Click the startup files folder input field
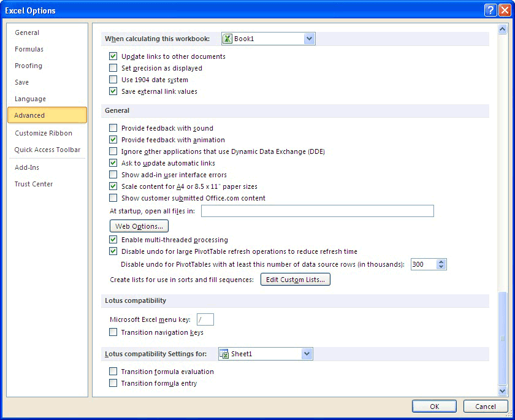The width and height of the screenshot is (515, 420). 318,211
